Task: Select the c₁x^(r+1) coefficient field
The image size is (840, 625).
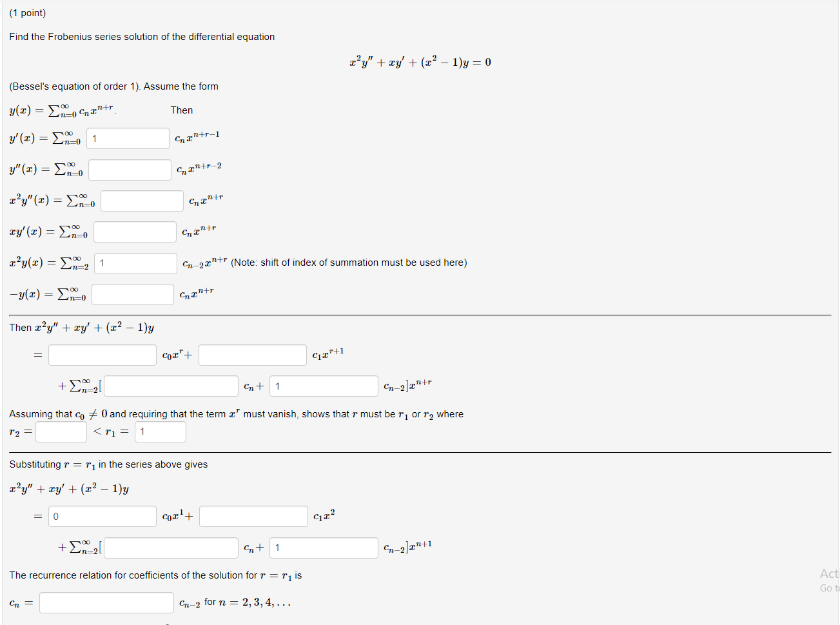Action: coord(252,355)
